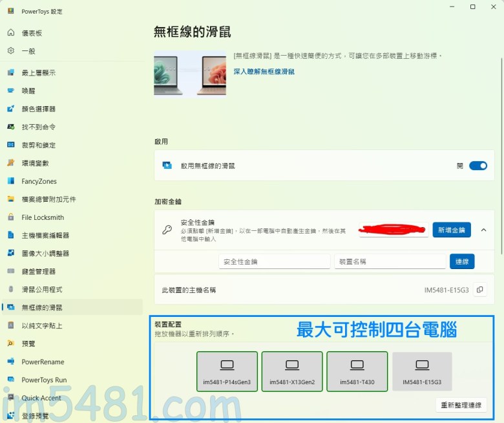The image size is (504, 423).
Task: Go to File Locksmith page
Action: tap(74, 217)
